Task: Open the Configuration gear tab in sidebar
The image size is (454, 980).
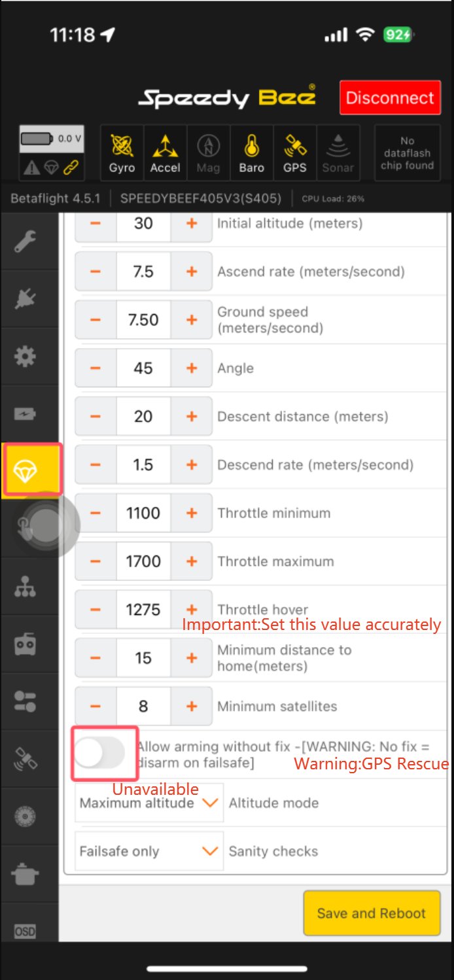Action: point(26,357)
